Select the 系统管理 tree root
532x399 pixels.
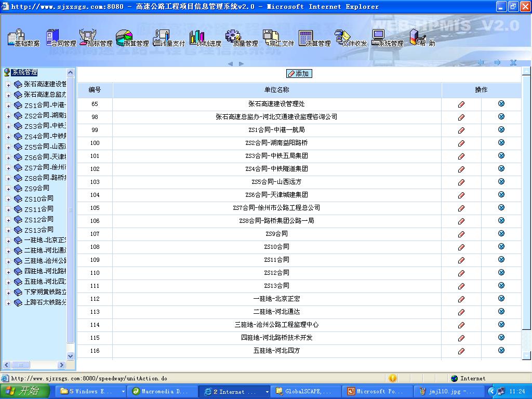click(24, 72)
